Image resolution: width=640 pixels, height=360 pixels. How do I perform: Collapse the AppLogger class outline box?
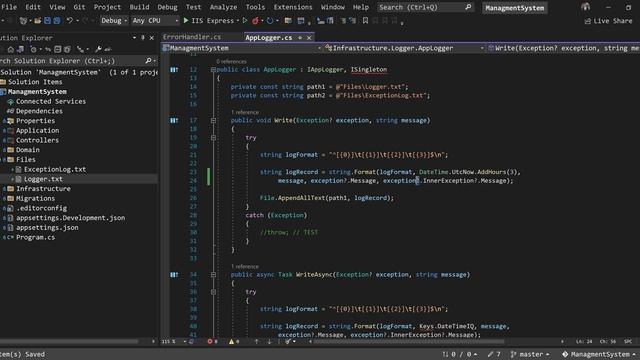(213, 70)
